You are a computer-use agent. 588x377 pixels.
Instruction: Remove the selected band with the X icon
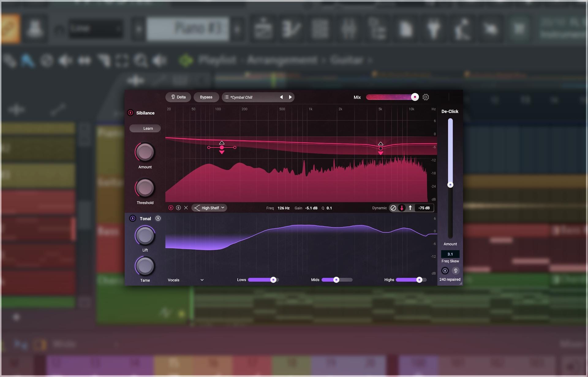tap(186, 208)
